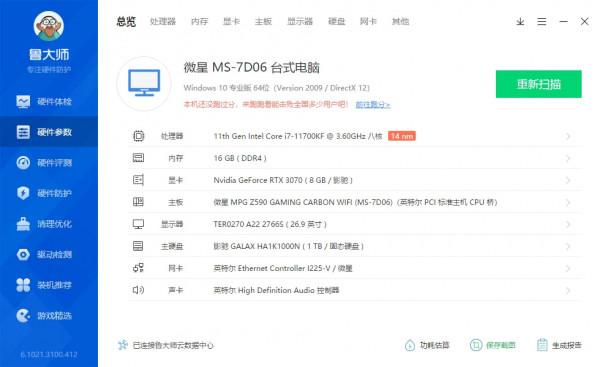The image size is (600, 367).
Task: Click version number 6.1021.3100.412 in sidebar
Action: click(49, 355)
